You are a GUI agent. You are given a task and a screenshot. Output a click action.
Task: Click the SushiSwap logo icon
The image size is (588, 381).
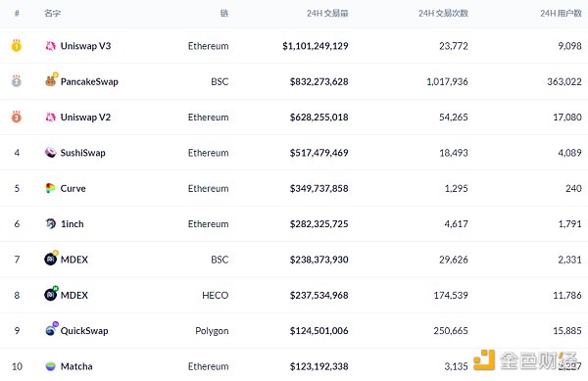click(50, 153)
